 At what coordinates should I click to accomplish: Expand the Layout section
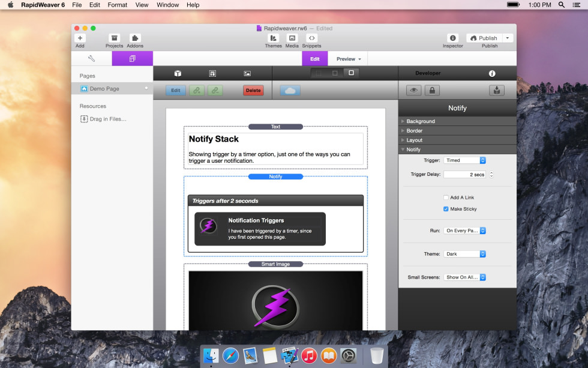pos(457,140)
